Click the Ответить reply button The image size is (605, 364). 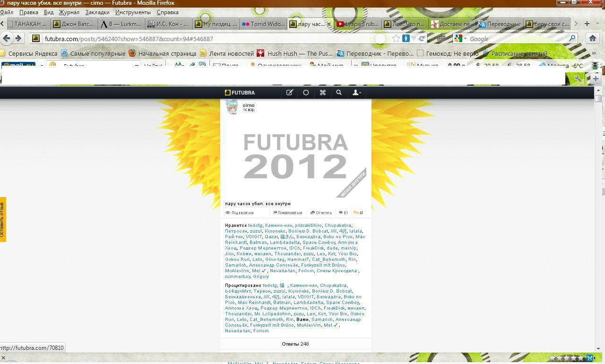(321, 213)
